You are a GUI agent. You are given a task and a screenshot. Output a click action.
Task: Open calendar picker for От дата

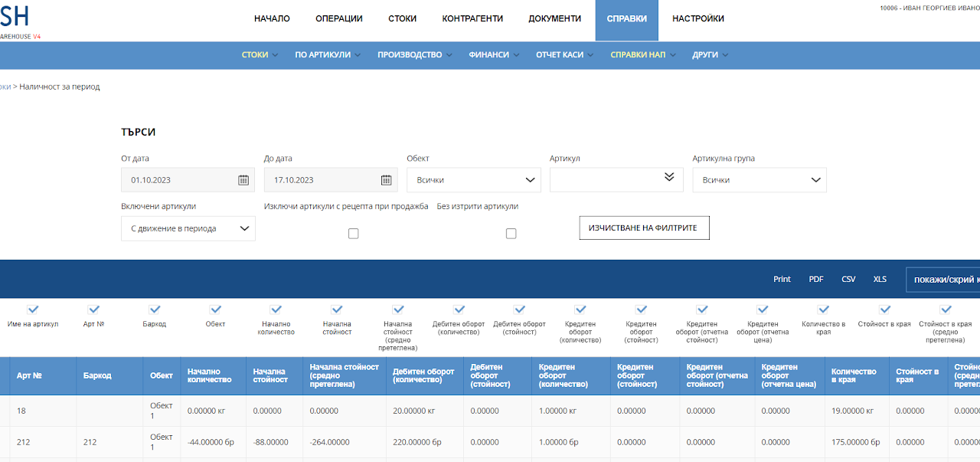(x=243, y=180)
